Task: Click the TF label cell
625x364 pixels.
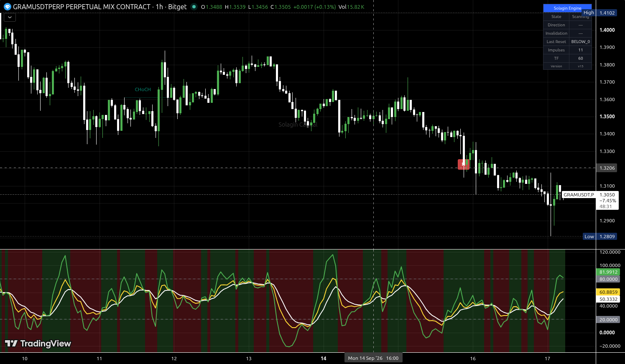Action: pos(556,59)
